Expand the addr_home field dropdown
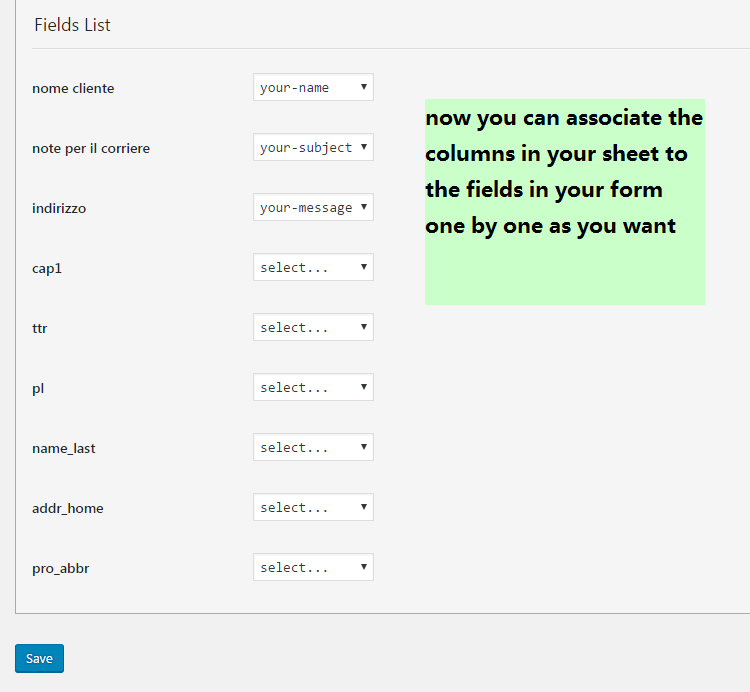This screenshot has height=692, width=750. [313, 508]
